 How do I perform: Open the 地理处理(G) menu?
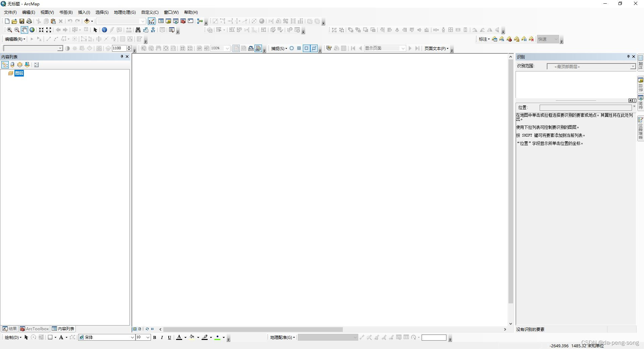coord(124,12)
